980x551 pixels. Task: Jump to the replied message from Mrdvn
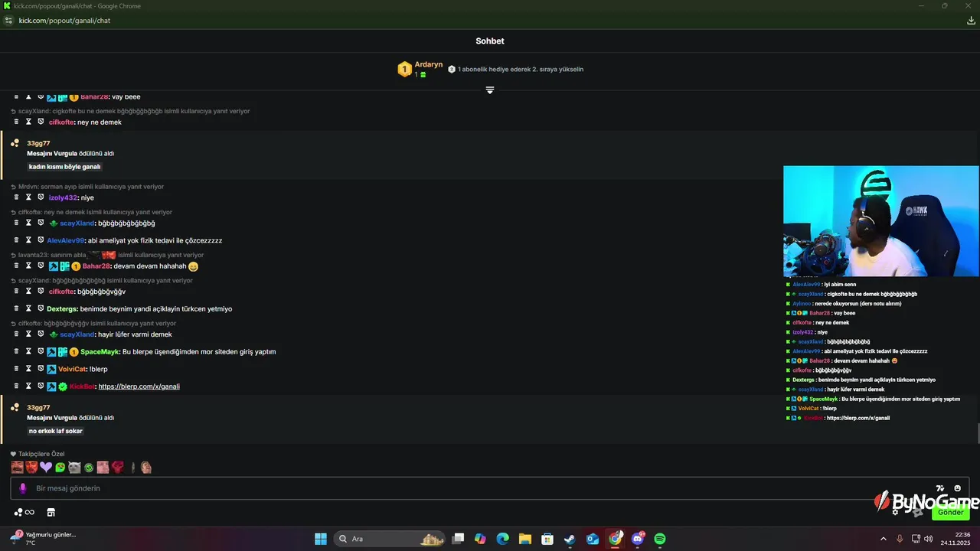(x=87, y=187)
